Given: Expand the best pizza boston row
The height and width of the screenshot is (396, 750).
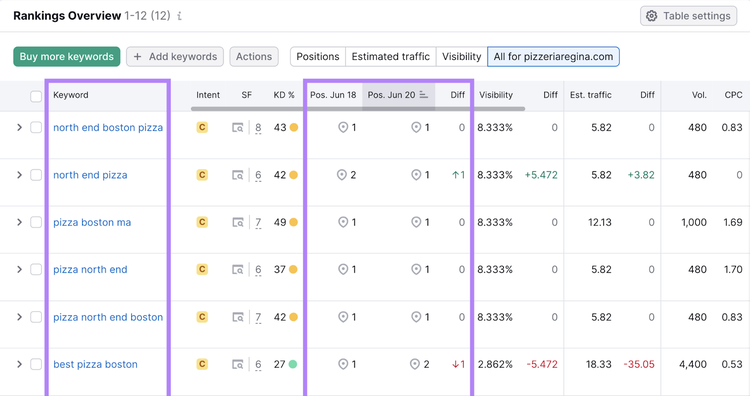Looking at the screenshot, I should [20, 364].
